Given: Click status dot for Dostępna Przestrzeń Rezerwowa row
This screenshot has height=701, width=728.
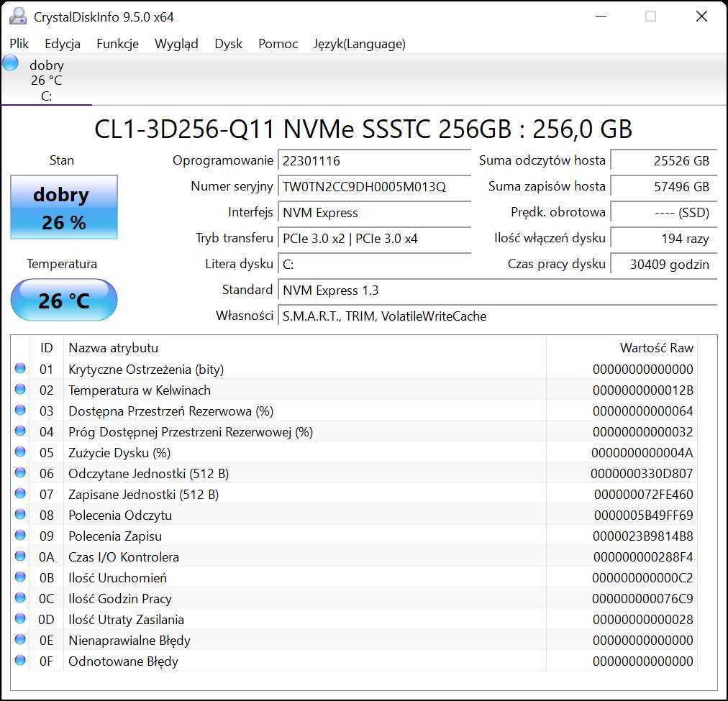Looking at the screenshot, I should [x=20, y=410].
